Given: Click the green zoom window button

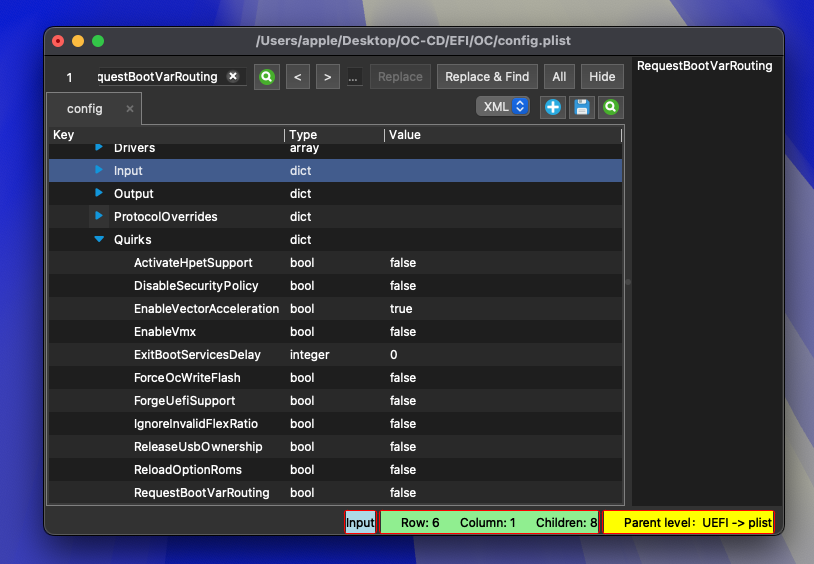Looking at the screenshot, I should point(98,41).
